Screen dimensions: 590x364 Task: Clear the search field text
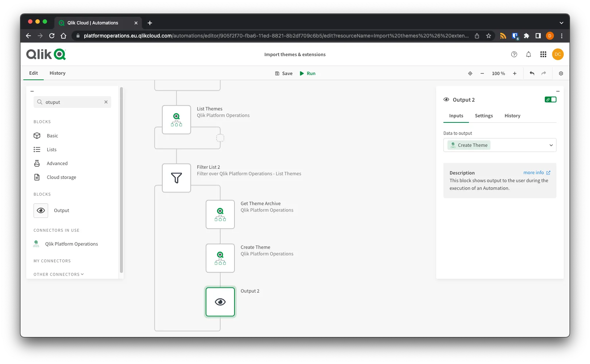(106, 102)
